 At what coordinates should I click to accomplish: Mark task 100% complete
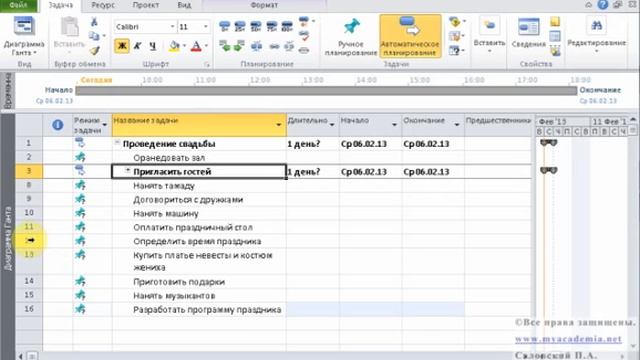[287, 27]
